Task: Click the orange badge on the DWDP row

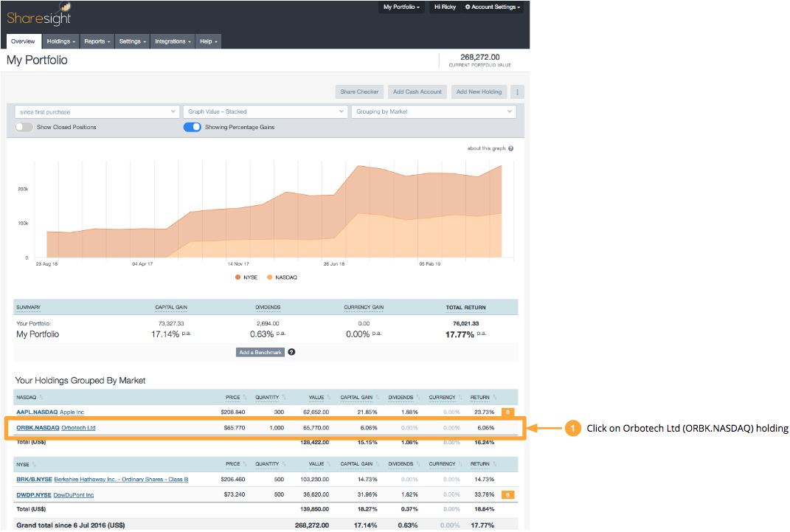Action: [507, 494]
